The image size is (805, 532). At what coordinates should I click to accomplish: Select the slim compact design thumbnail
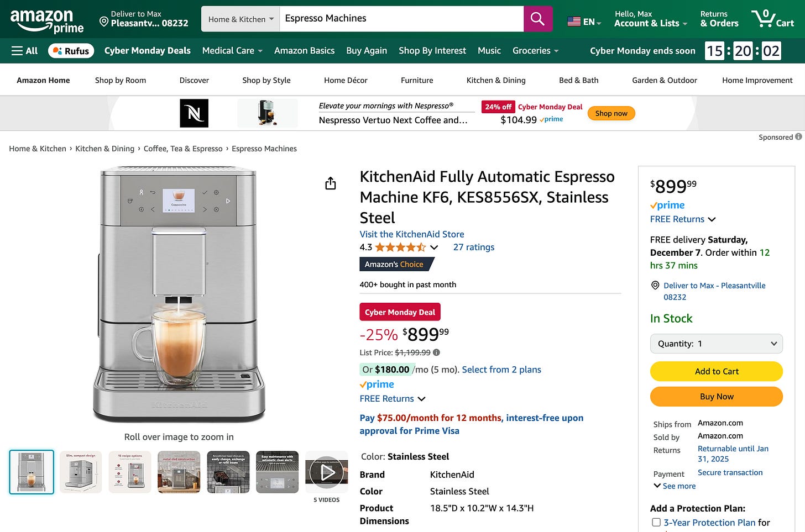(x=80, y=472)
